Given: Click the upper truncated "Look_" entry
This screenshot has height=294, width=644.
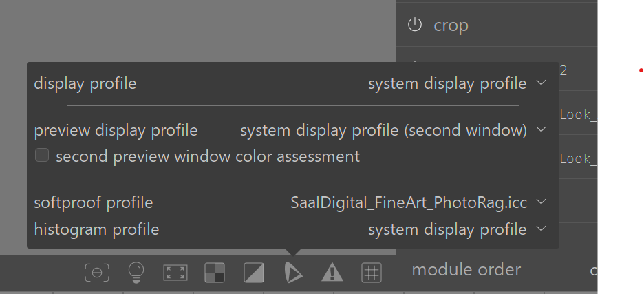Looking at the screenshot, I should (x=577, y=114).
